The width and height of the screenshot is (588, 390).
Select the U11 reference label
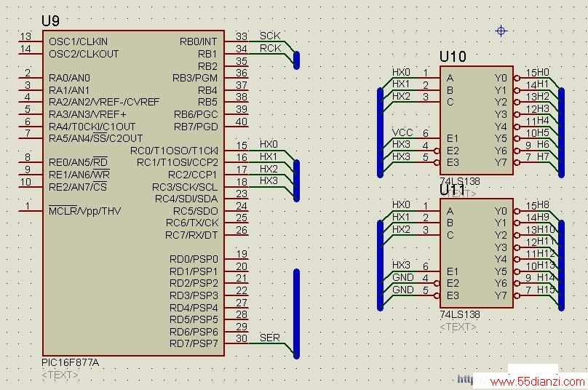[x=452, y=190]
